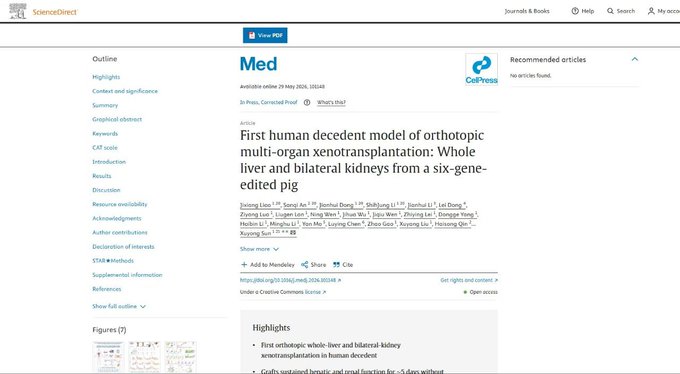Viewport: 680px width, 374px height.
Task: Click the Share icon
Action: [304, 265]
